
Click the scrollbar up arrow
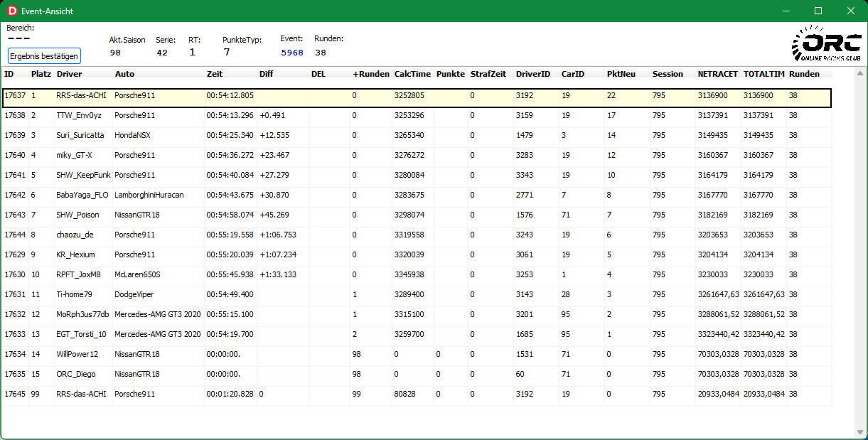tap(860, 74)
